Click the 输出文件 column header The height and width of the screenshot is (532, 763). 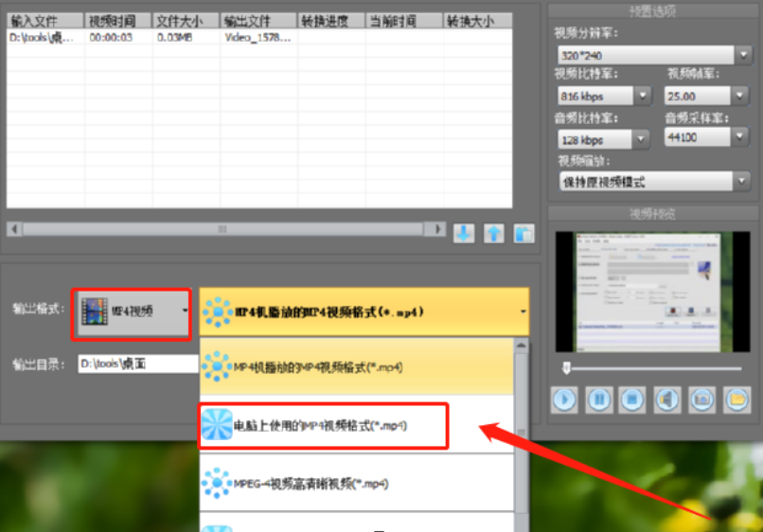pos(258,21)
